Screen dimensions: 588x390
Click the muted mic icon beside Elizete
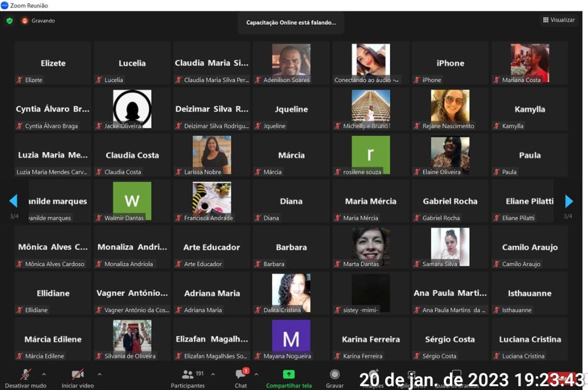pyautogui.click(x=20, y=80)
